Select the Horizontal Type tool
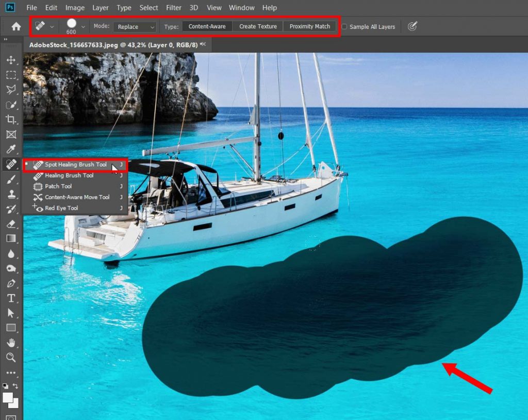 pos(11,297)
